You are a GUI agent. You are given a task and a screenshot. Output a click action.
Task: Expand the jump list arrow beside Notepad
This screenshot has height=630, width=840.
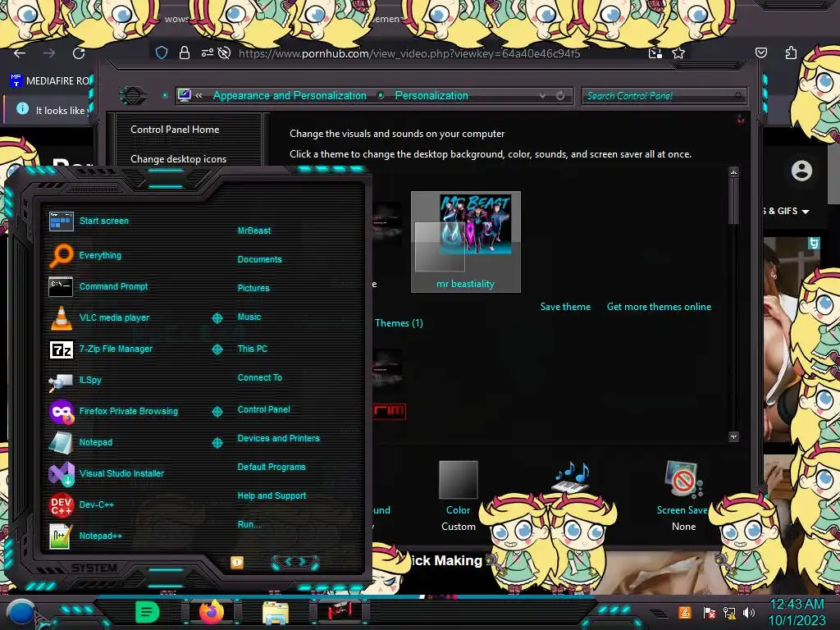[x=217, y=442]
